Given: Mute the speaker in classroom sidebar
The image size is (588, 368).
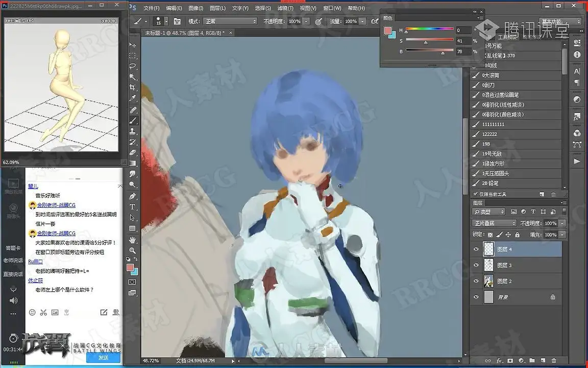Looking at the screenshot, I should click(13, 301).
